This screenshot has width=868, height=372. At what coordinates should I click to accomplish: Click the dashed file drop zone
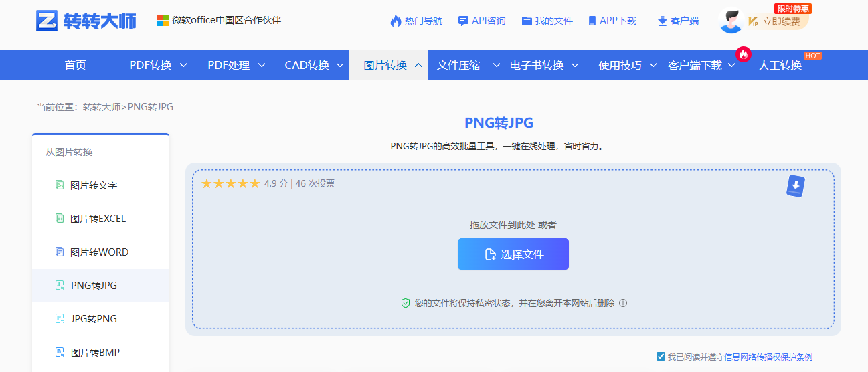513,250
